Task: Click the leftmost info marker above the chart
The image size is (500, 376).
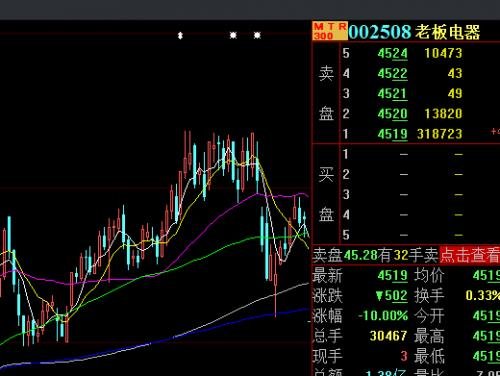Action: 180,35
